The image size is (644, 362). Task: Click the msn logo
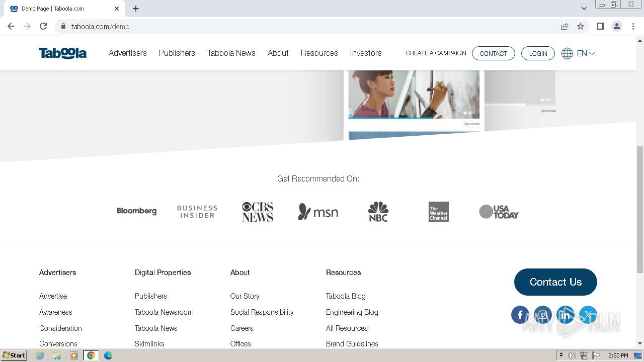318,212
